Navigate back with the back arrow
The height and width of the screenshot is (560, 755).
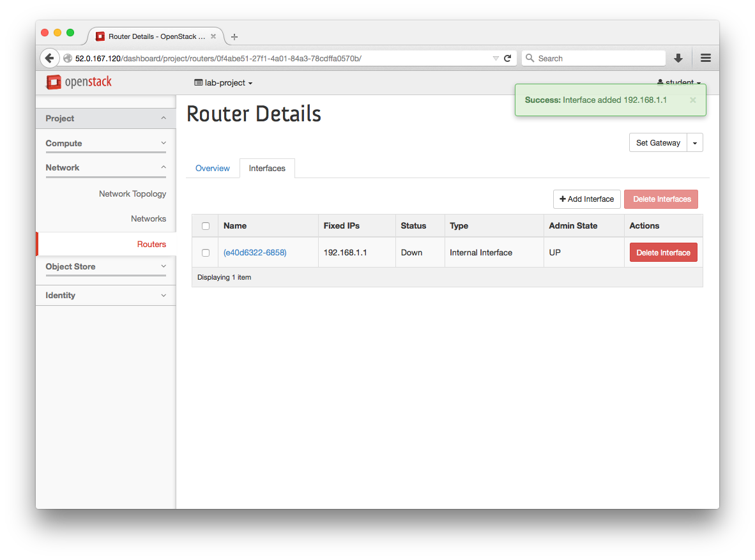[50, 57]
